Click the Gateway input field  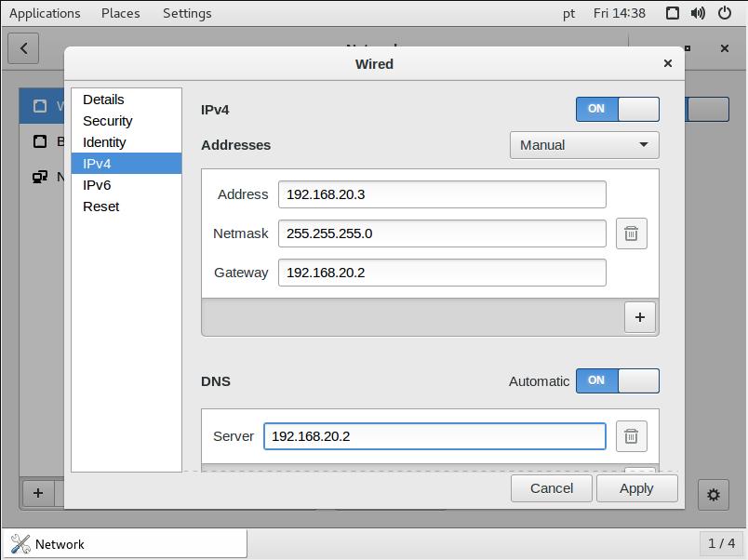(x=442, y=273)
